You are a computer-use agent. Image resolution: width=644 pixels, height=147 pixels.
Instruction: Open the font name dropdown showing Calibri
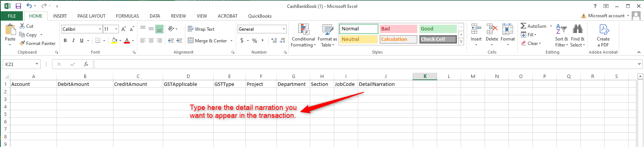click(100, 29)
